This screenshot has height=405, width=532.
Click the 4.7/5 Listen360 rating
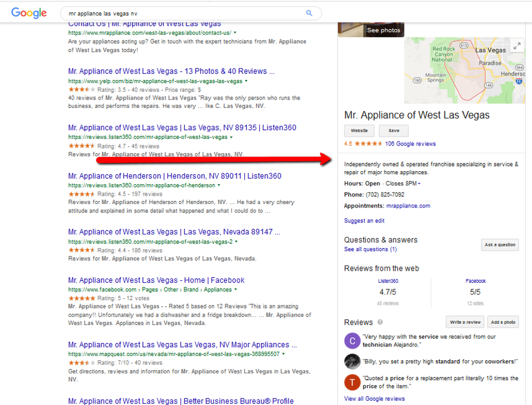(388, 292)
